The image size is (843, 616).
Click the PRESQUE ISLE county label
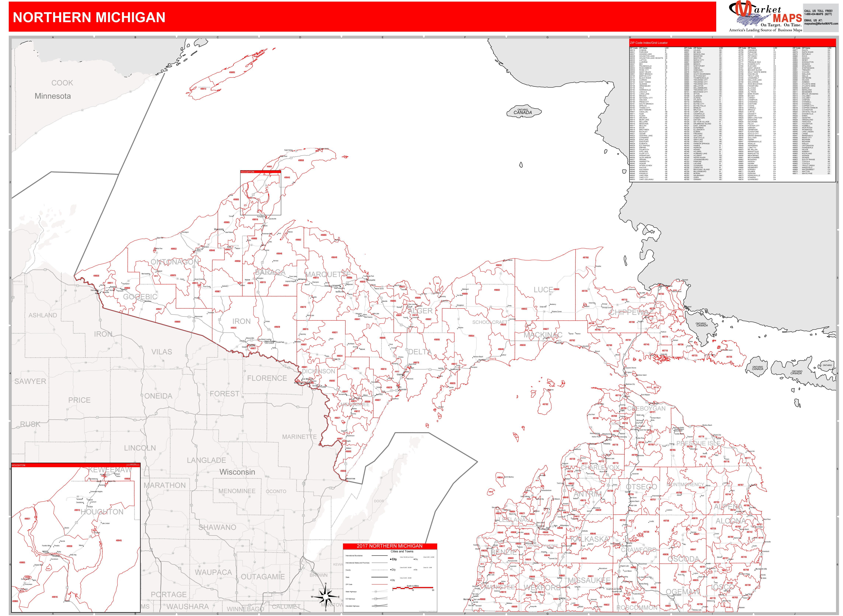pos(698,443)
